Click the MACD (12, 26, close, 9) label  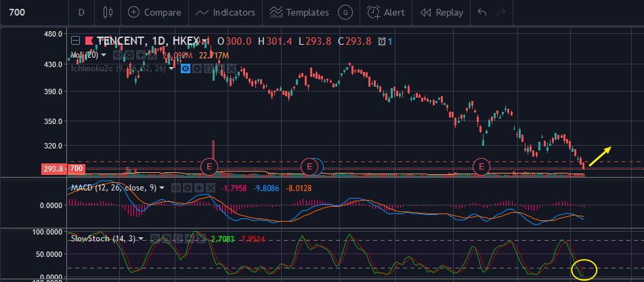[x=114, y=188]
